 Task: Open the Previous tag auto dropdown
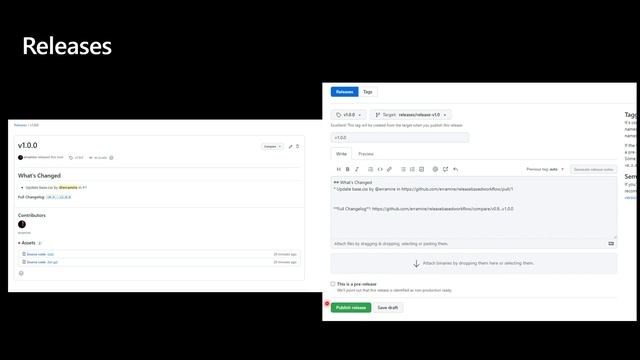click(545, 169)
